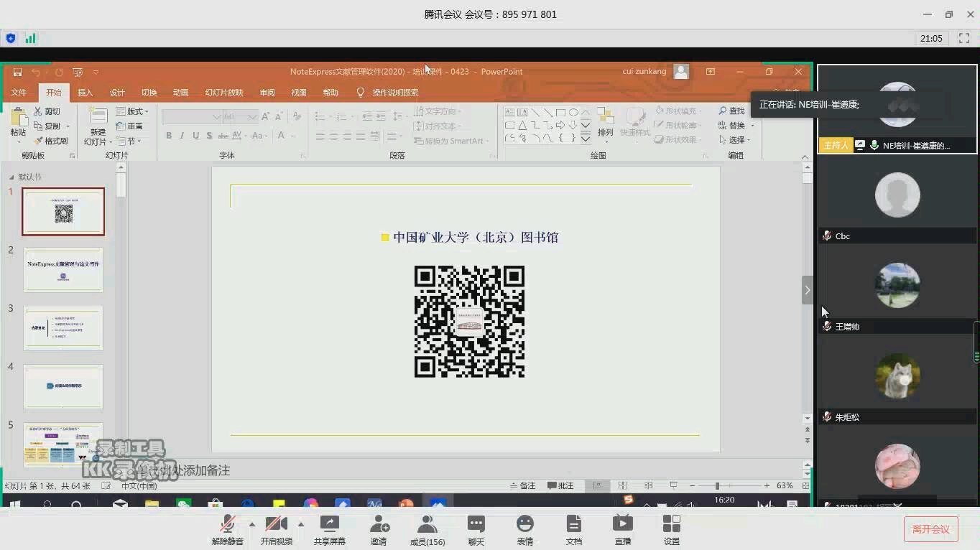Image resolution: width=980 pixels, height=550 pixels.
Task: Expand the shapes gallery more button
Action: tap(586, 139)
